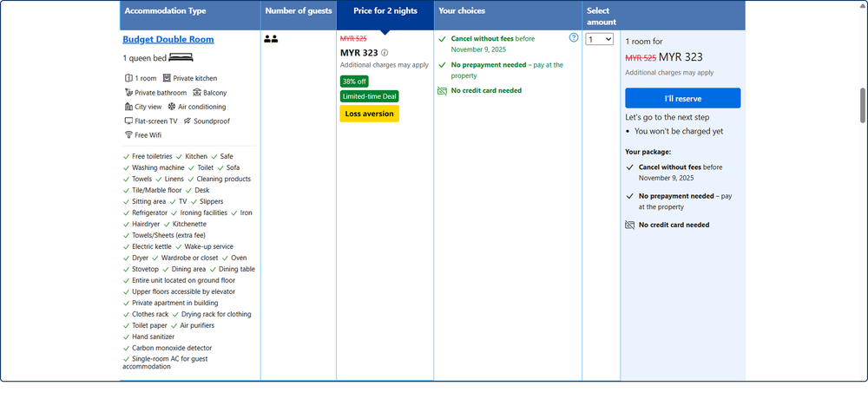Click the queen bed icon
The width and height of the screenshot is (868, 412).
[181, 57]
